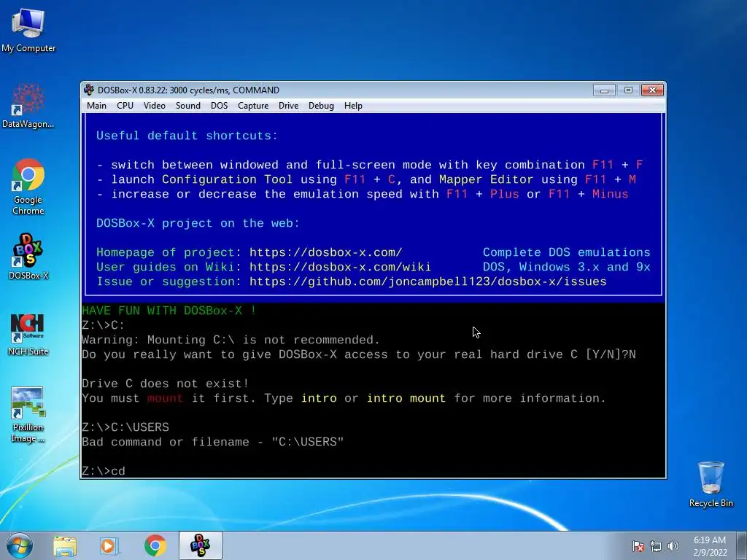
Task: Open the Recycle Bin icon
Action: point(711,484)
